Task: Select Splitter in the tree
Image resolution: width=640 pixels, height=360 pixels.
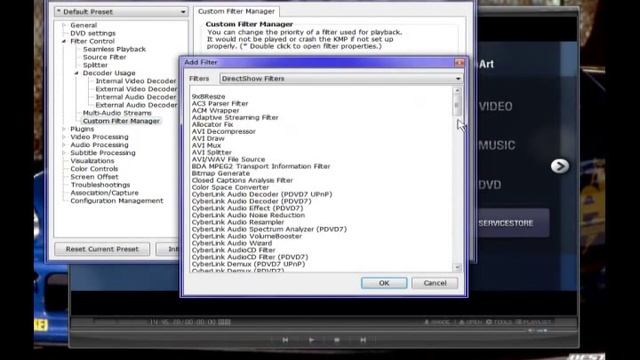Action: click(95, 65)
